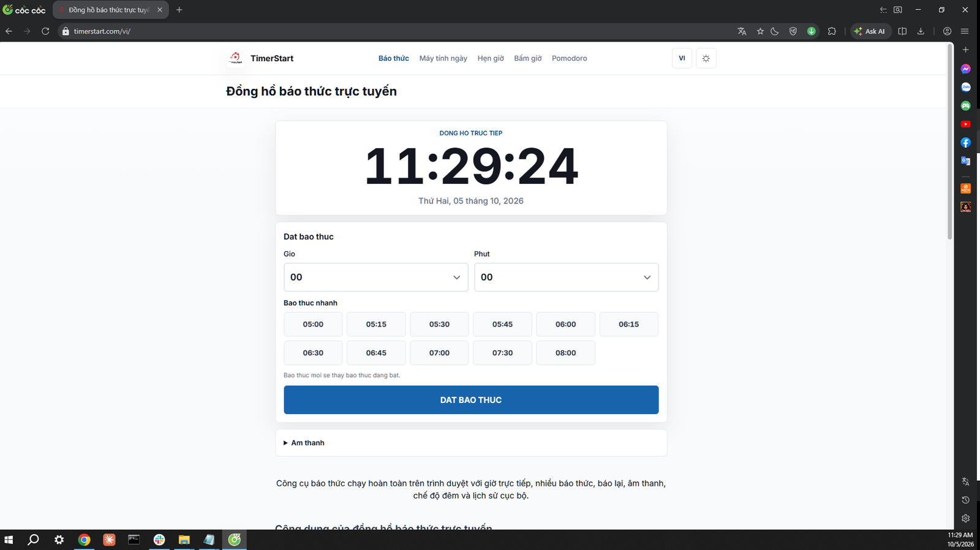Open File Explorer from the taskbar
Screen dimensions: 980x550
point(184,540)
